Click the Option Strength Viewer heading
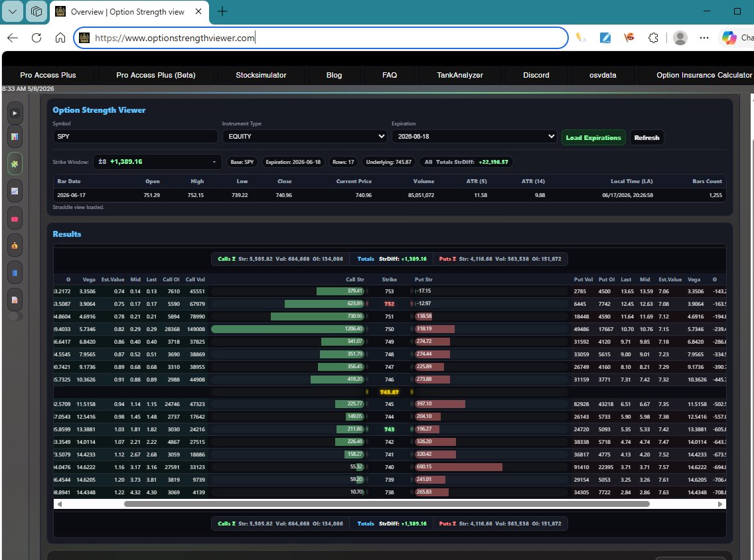Screen dimensions: 754x560 [x=99, y=110]
